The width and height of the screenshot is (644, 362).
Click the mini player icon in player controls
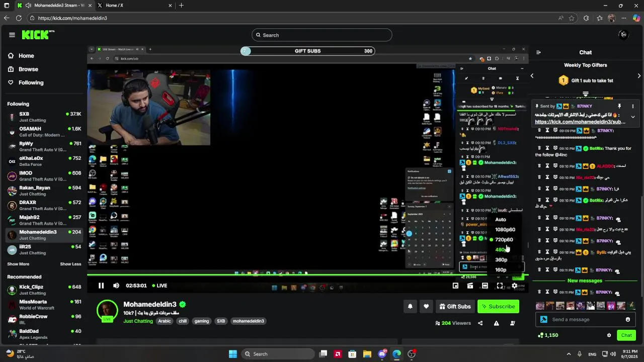pos(455,286)
